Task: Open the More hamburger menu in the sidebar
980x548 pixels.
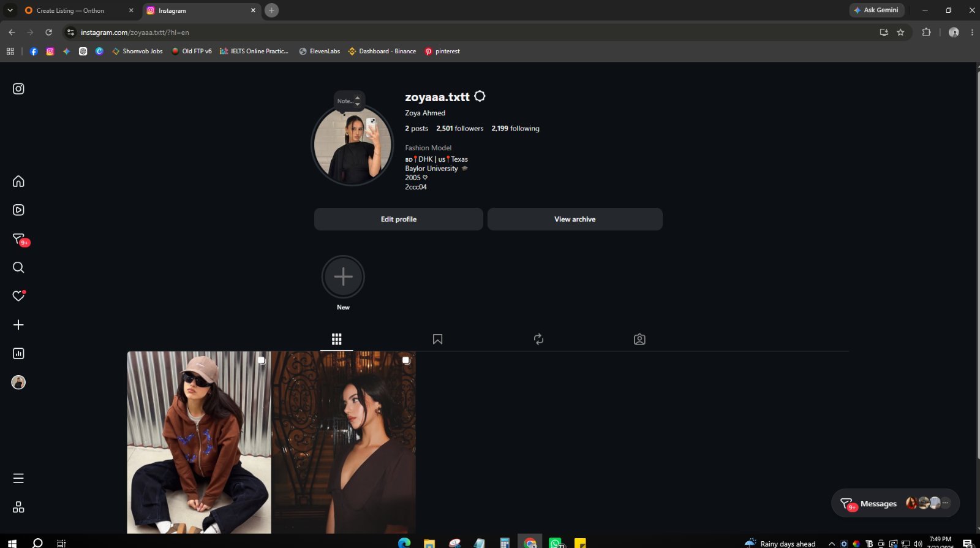Action: click(18, 478)
